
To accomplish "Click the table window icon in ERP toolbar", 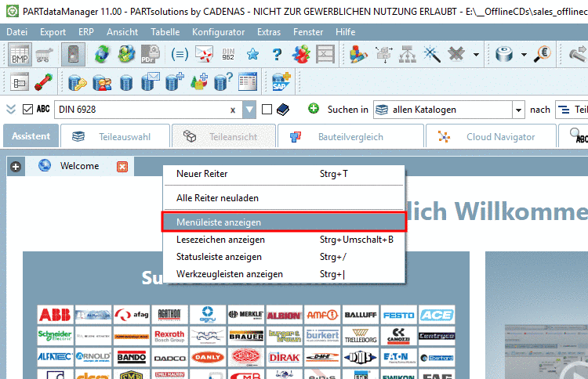I will tap(248, 82).
